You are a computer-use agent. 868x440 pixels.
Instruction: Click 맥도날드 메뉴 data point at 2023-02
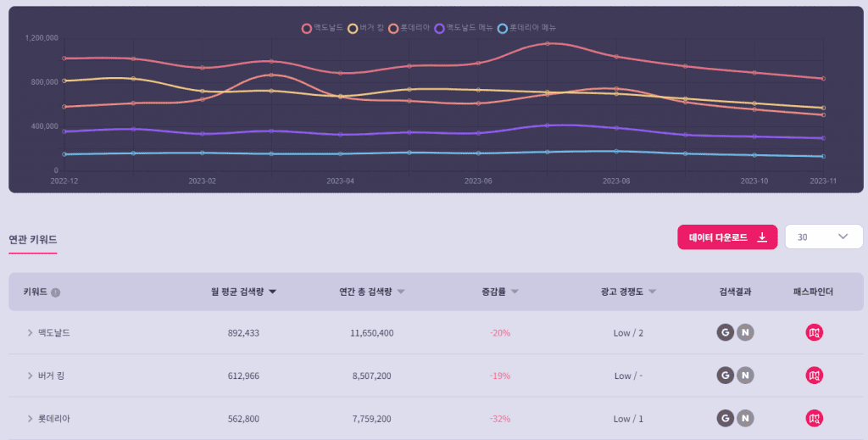[202, 134]
